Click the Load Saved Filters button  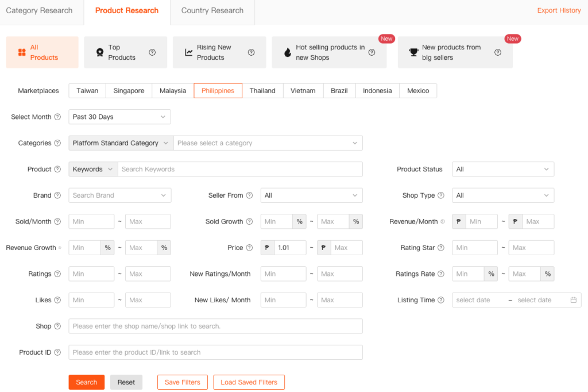pos(249,382)
